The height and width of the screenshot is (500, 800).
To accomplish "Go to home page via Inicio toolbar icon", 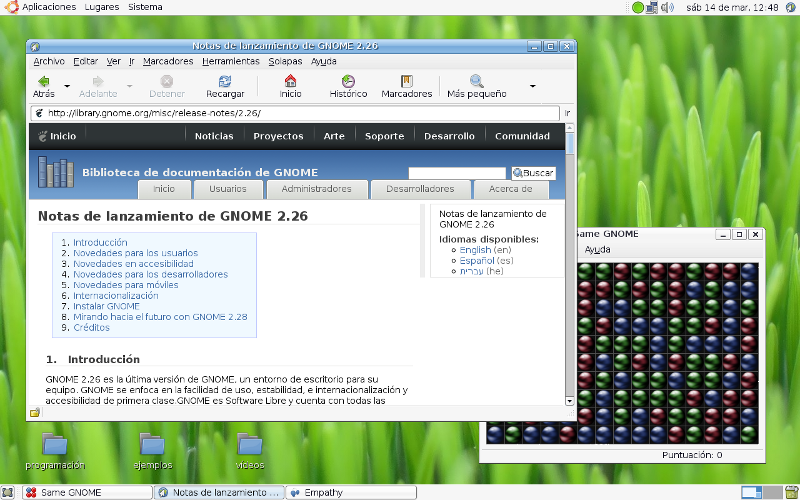I will [290, 82].
